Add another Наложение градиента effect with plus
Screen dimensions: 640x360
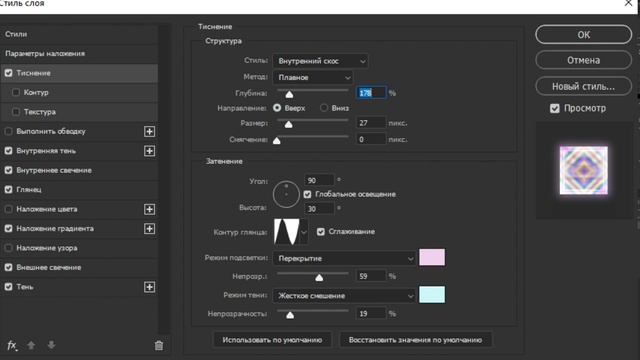[149, 229]
